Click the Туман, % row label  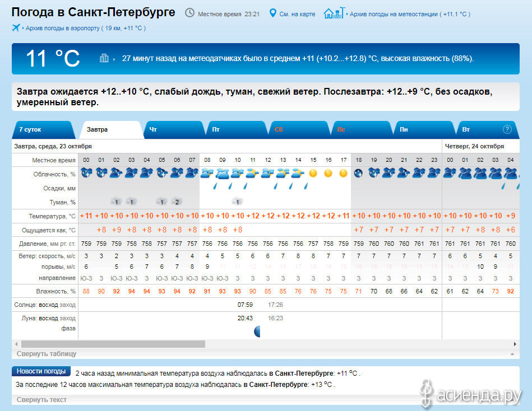[62, 202]
